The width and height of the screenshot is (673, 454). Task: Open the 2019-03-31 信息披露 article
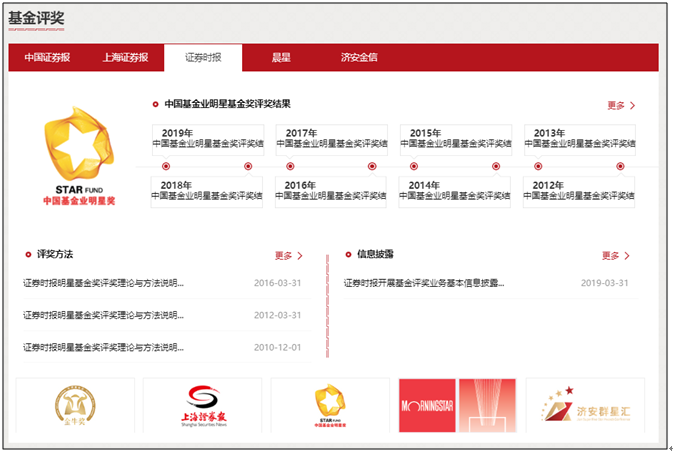424,283
